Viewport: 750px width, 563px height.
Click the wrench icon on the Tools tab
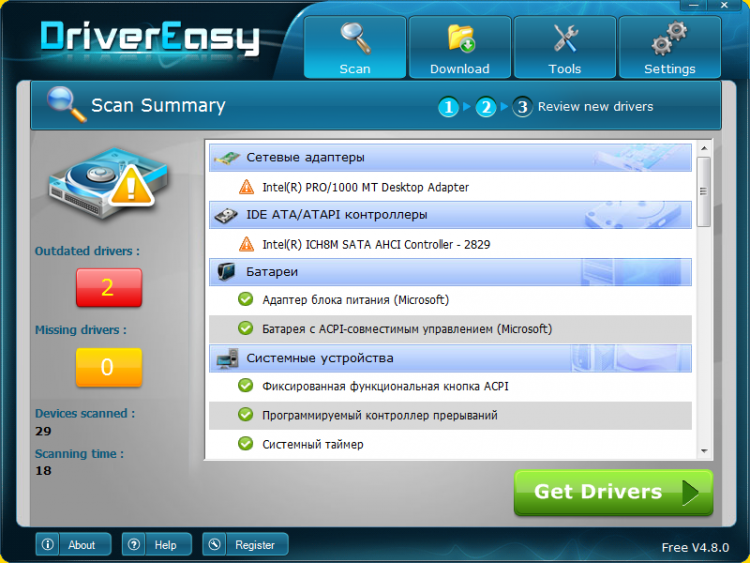click(565, 38)
